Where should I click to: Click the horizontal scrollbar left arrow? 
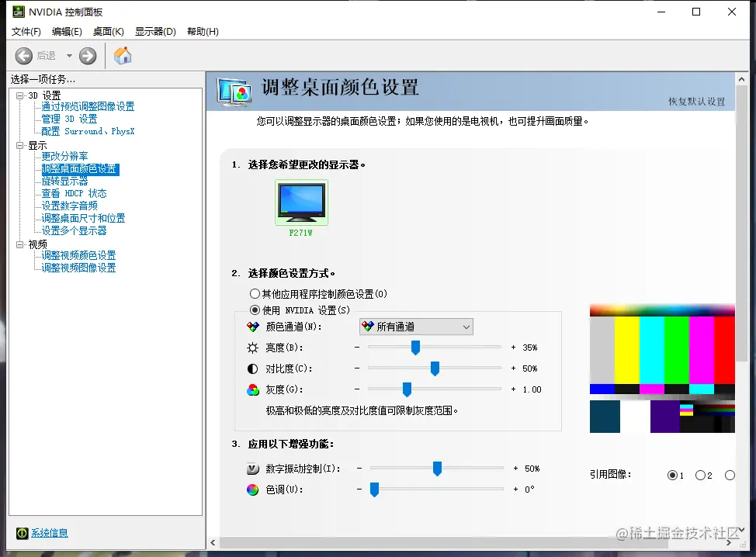(x=213, y=543)
